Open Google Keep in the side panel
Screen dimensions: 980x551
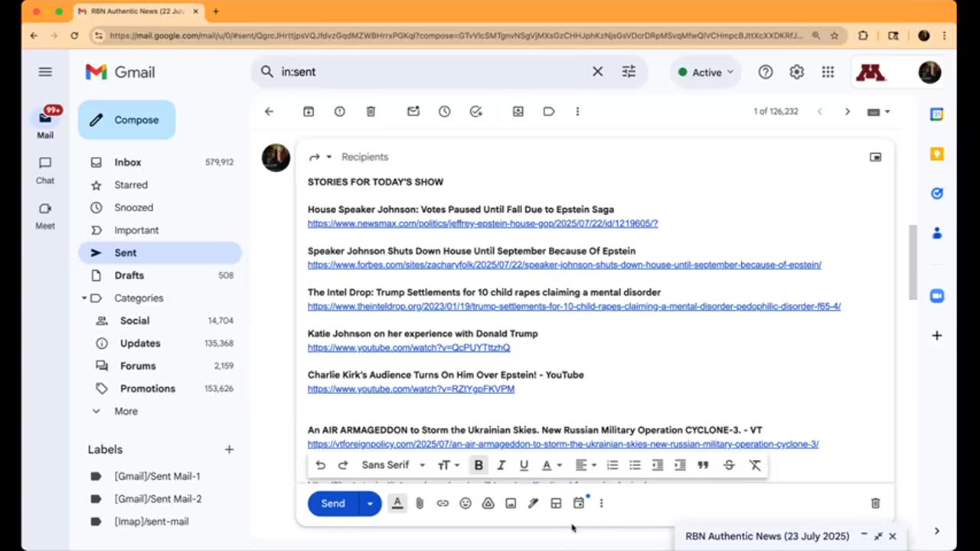coord(936,154)
